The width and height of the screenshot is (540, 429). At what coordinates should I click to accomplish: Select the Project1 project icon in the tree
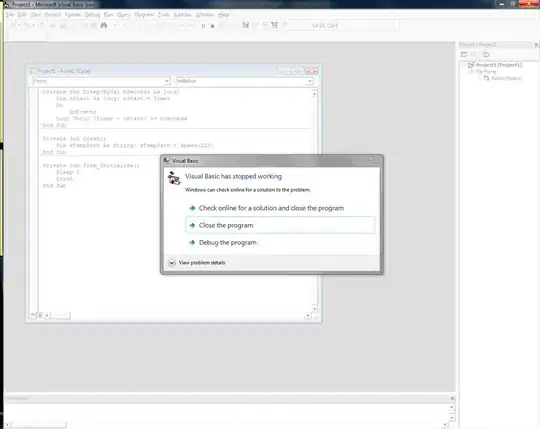(x=471, y=65)
